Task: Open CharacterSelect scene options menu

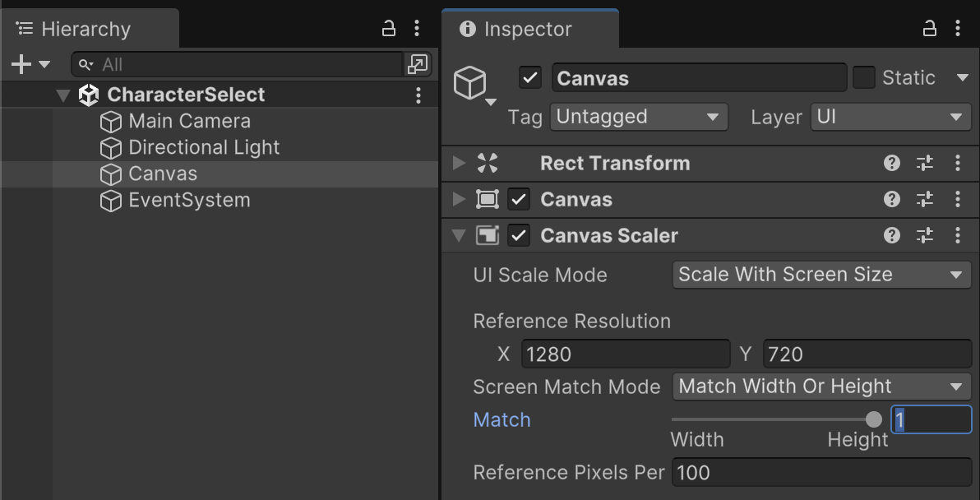Action: pos(418,95)
